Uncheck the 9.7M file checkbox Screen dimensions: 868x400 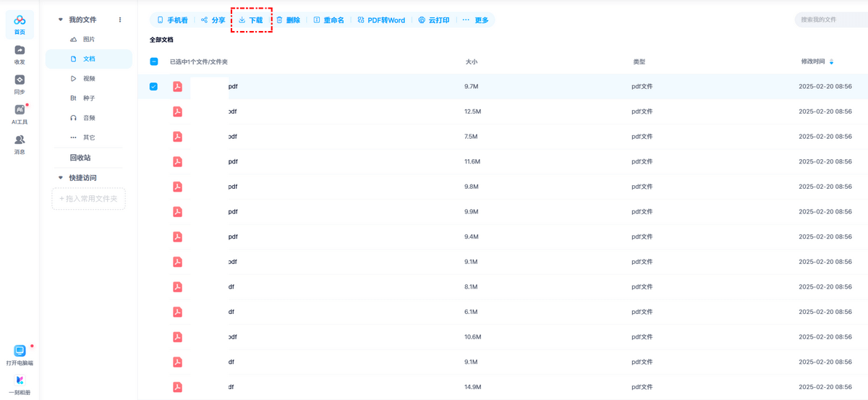click(x=153, y=87)
